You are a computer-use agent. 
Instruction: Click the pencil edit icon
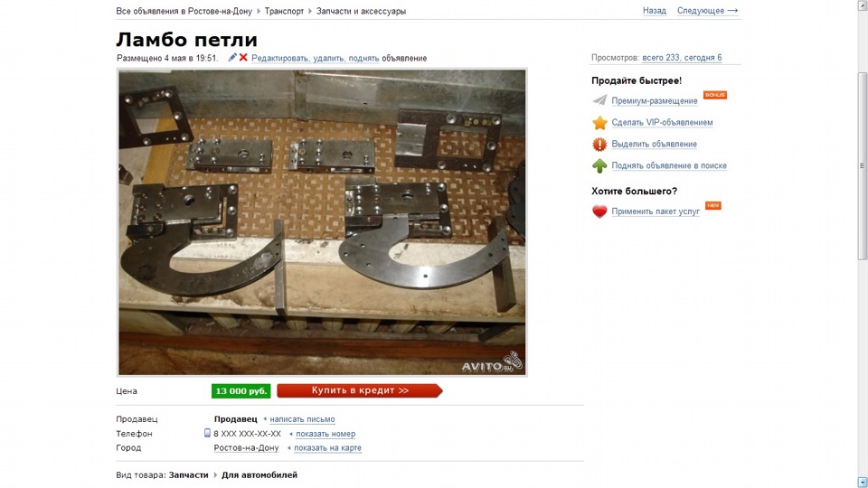pos(232,58)
